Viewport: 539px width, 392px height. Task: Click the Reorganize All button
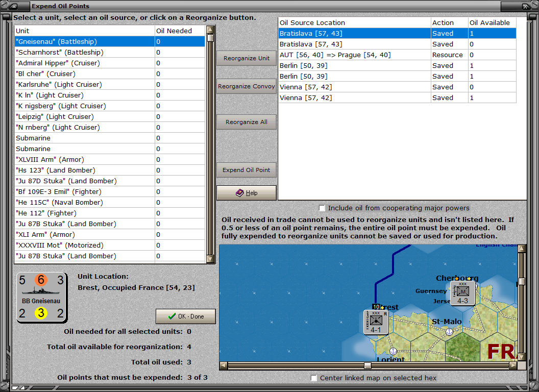pyautogui.click(x=247, y=122)
